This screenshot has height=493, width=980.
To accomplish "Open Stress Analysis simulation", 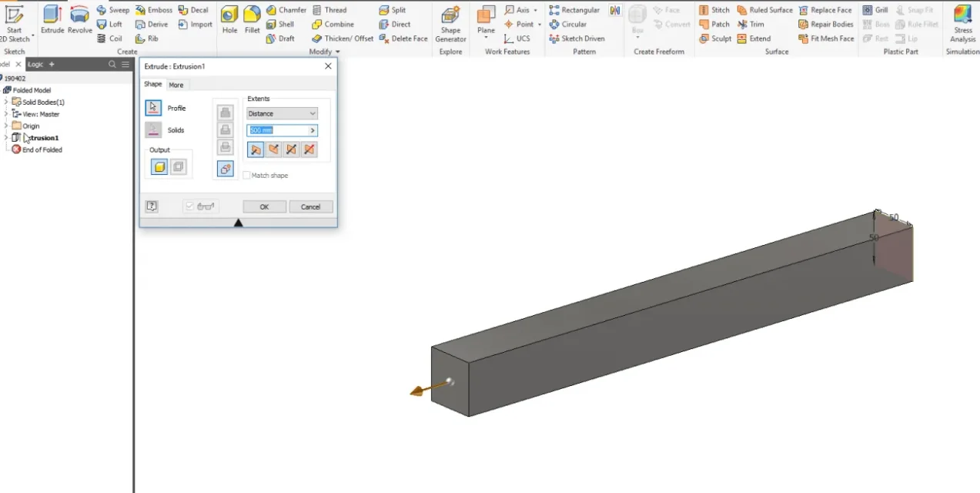I will pyautogui.click(x=962, y=24).
